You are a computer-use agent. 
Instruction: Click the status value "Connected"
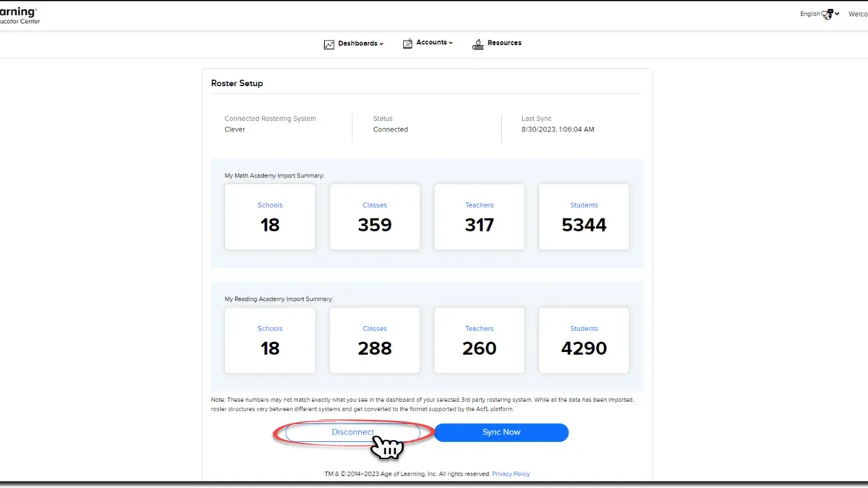pos(391,129)
